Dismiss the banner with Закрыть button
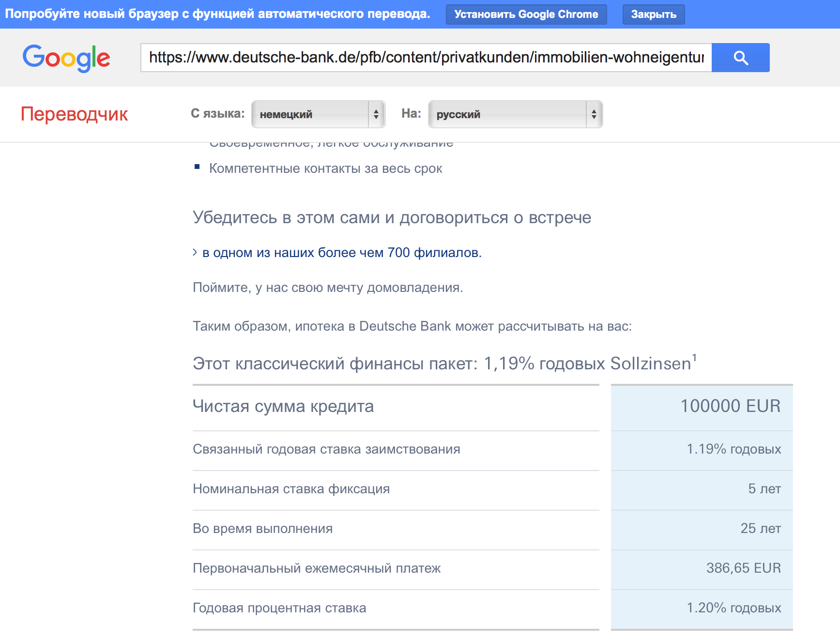840x638 pixels. point(654,15)
